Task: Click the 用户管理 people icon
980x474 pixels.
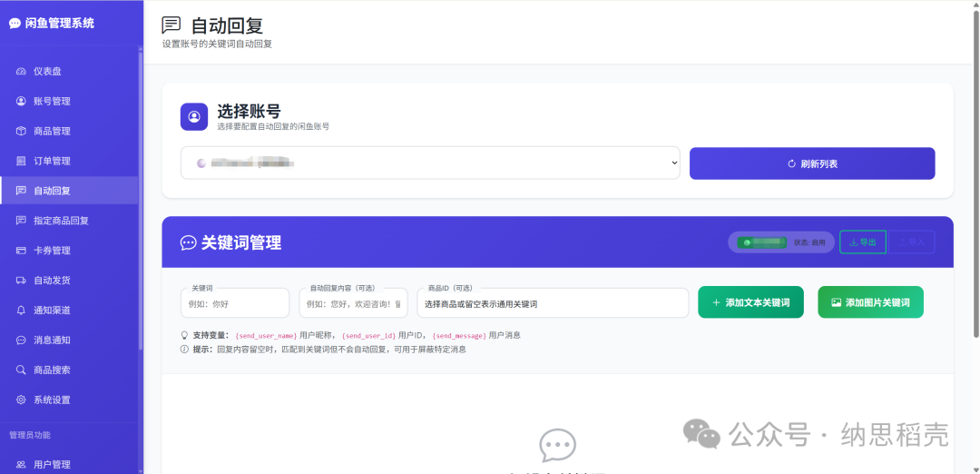Action: coord(21,465)
